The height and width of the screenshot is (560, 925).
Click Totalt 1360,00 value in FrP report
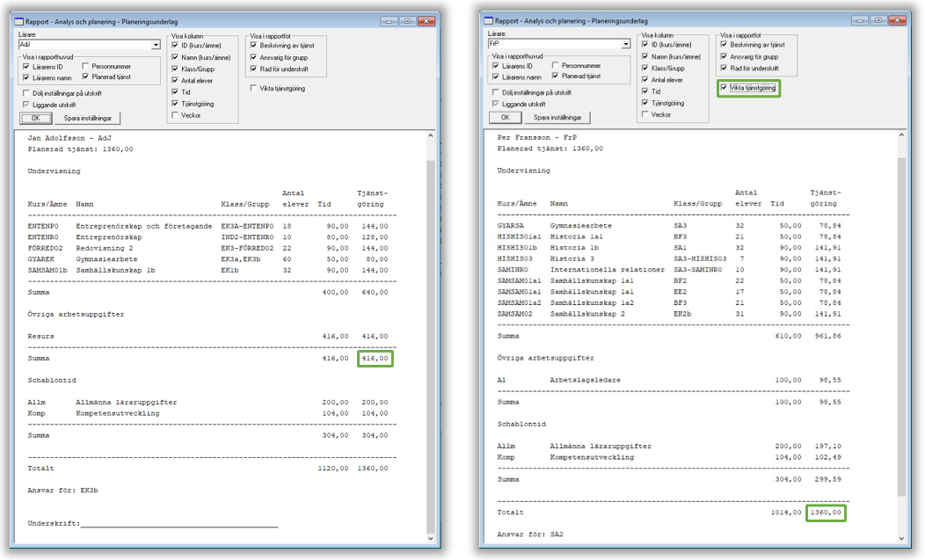coord(826,513)
